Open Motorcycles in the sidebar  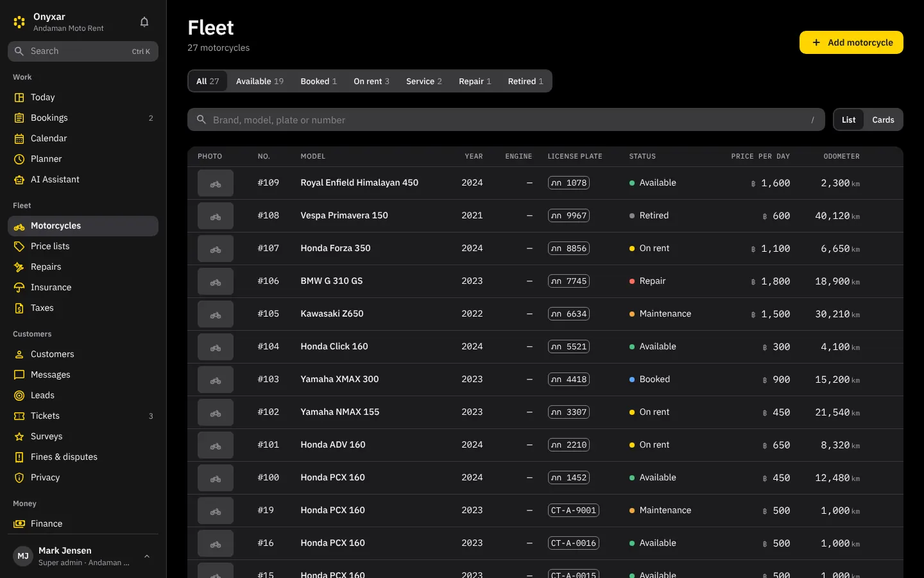(83, 226)
